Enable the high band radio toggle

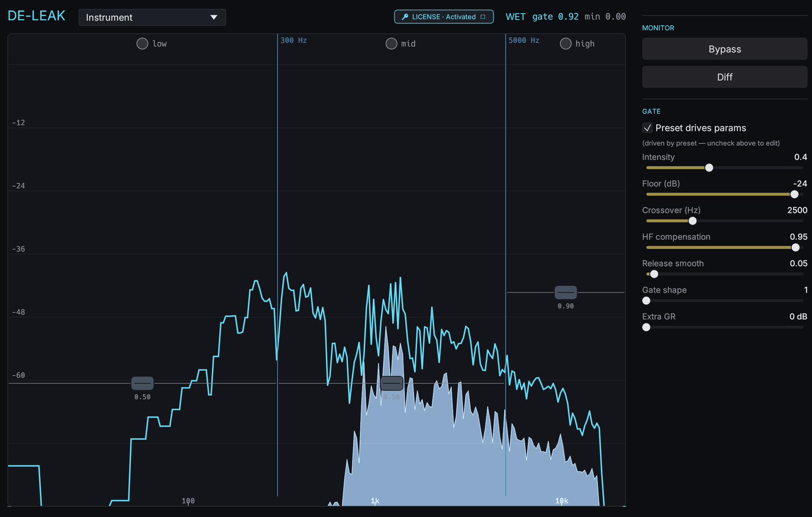click(565, 44)
